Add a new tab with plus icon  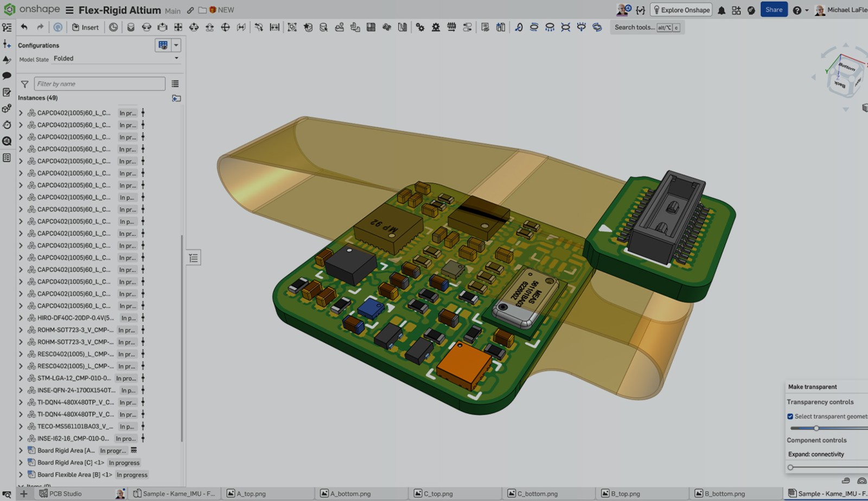tap(23, 493)
